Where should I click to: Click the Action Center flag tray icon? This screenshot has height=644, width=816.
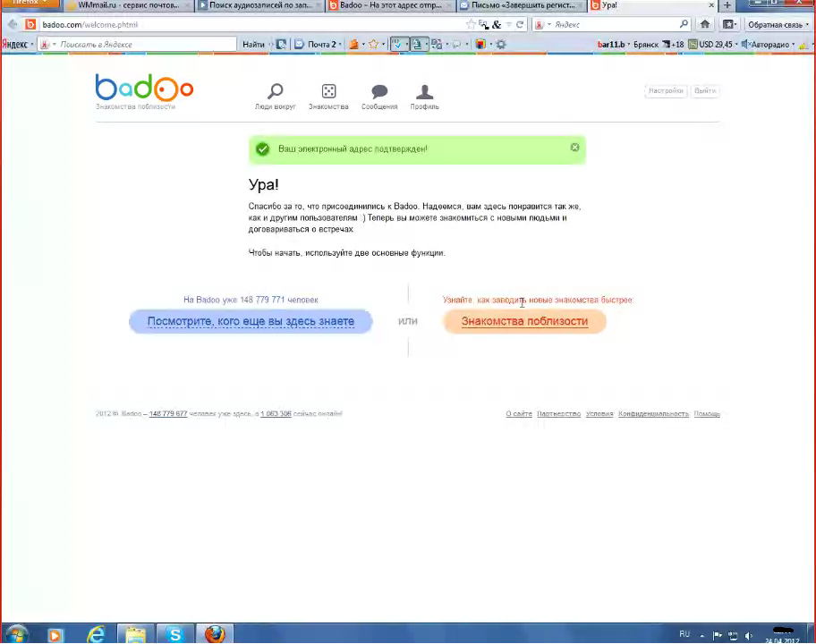tap(717, 635)
